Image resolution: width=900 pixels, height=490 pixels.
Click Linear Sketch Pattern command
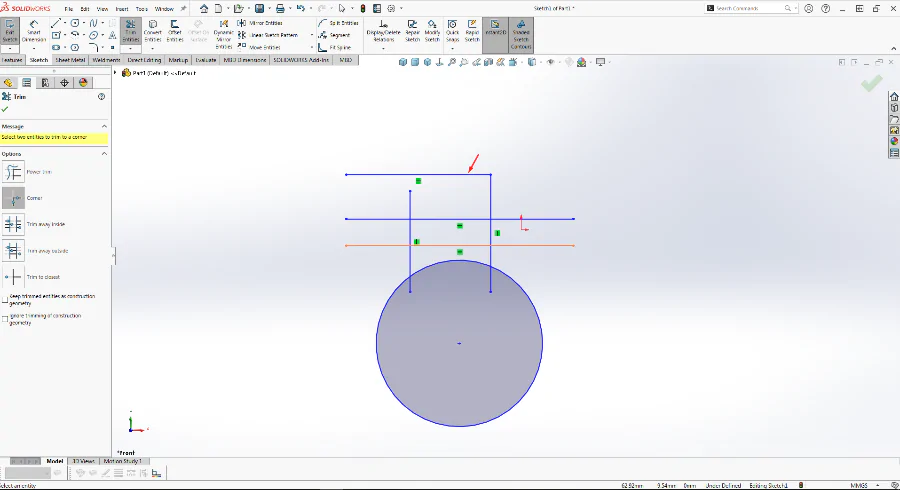click(268, 35)
